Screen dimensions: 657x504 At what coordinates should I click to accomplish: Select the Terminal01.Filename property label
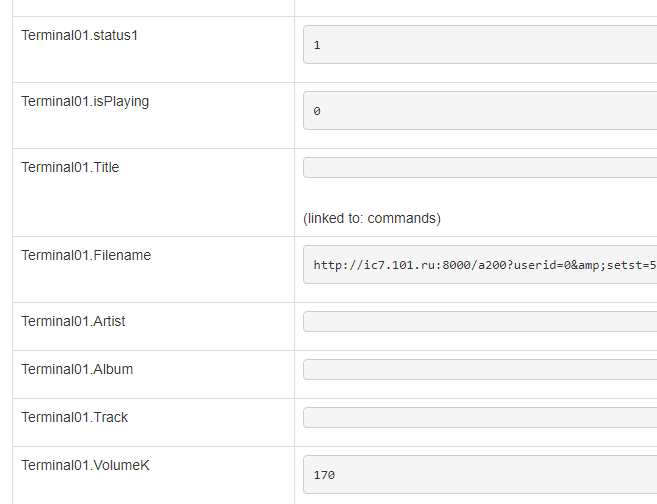(x=86, y=255)
